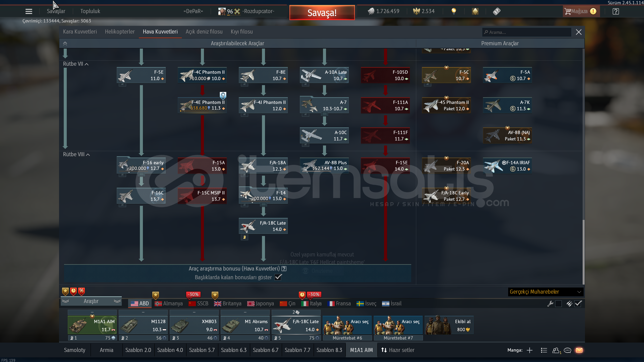Click the lightbulb icon in top bar

(454, 11)
